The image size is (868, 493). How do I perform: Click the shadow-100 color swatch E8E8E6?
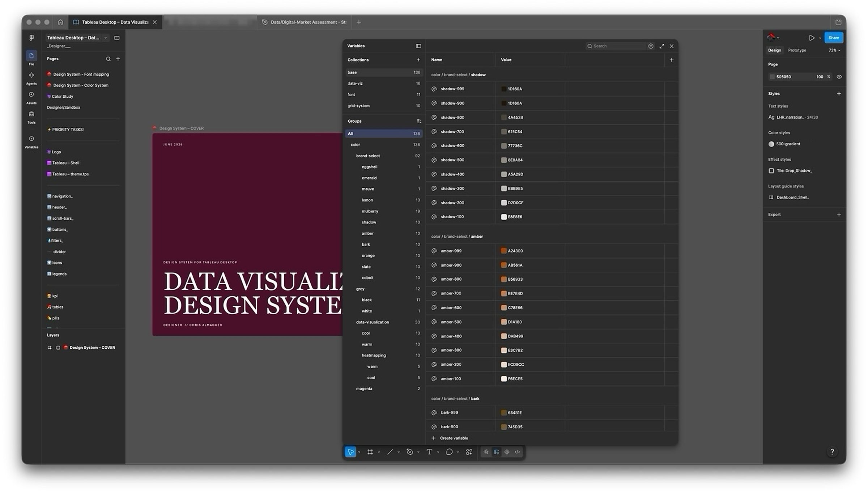[x=503, y=217]
